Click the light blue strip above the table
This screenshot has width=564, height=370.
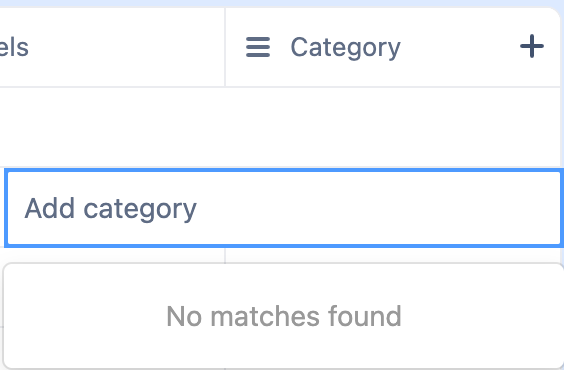pyautogui.click(x=282, y=4)
